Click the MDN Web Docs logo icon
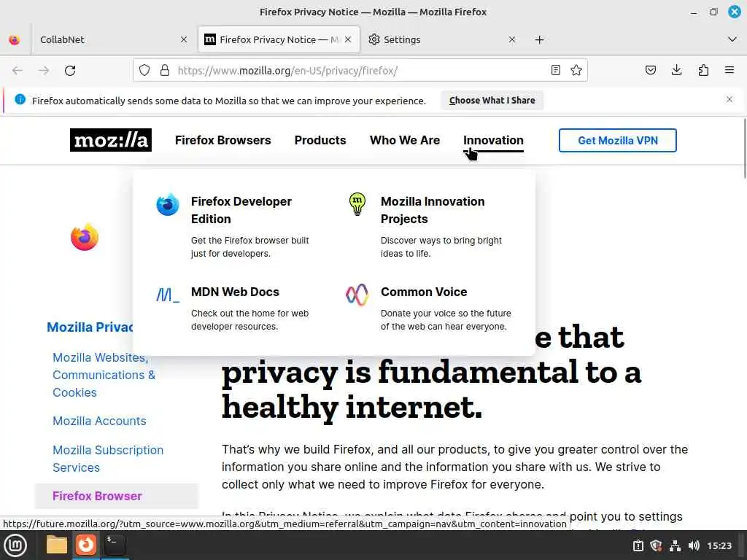 point(168,295)
